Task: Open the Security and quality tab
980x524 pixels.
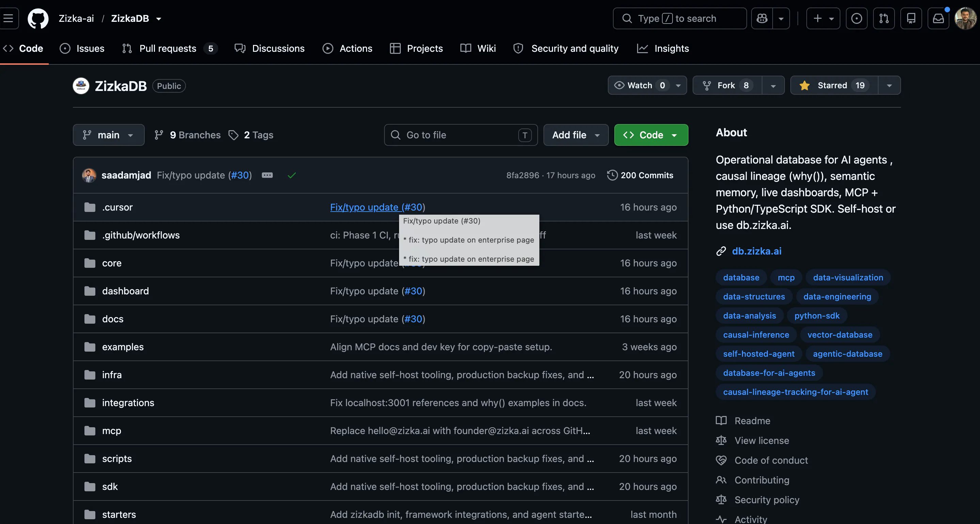Action: [x=566, y=48]
